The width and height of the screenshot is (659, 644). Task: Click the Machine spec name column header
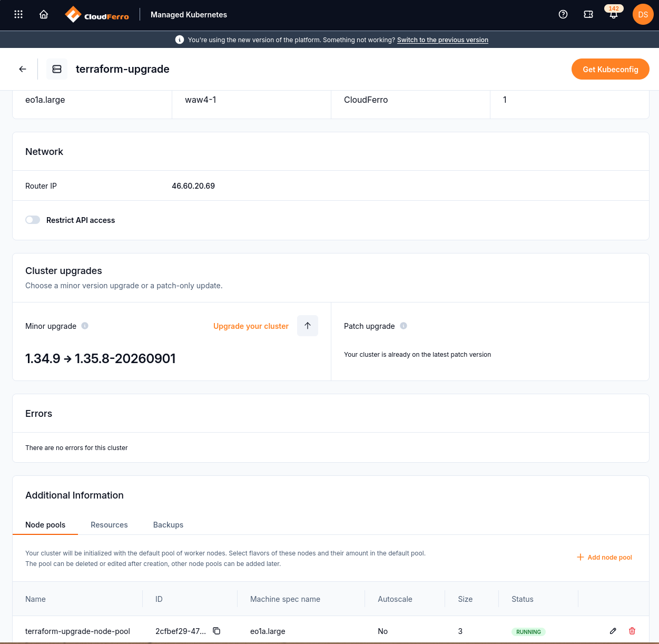[x=285, y=599]
